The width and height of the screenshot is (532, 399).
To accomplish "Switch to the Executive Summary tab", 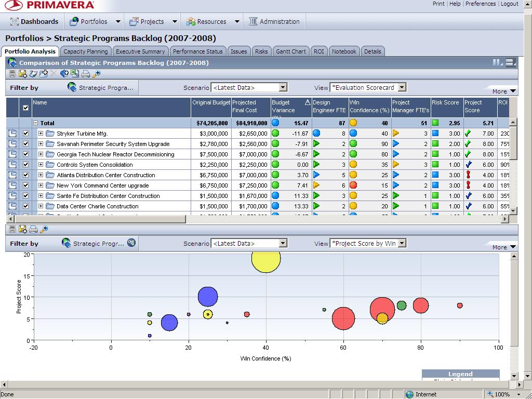I will [x=140, y=51].
